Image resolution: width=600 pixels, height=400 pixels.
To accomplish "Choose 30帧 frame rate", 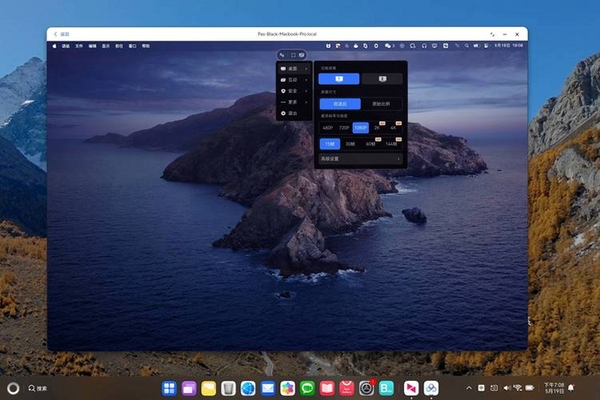I will click(x=350, y=144).
